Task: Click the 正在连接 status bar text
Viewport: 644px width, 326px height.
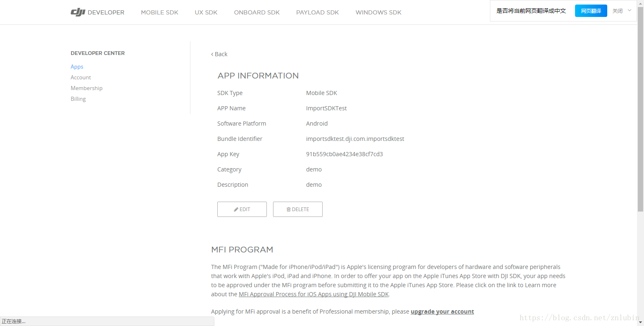Action: pyautogui.click(x=14, y=321)
